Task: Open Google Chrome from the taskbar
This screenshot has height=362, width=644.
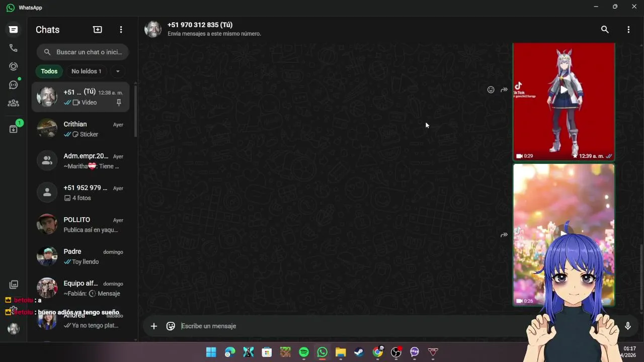Action: point(378,352)
